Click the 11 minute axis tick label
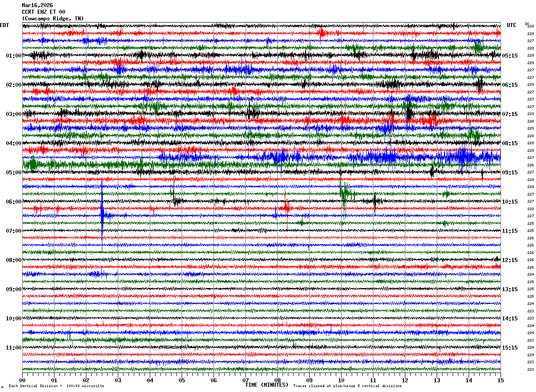The width and height of the screenshot is (536, 392). tap(373, 380)
